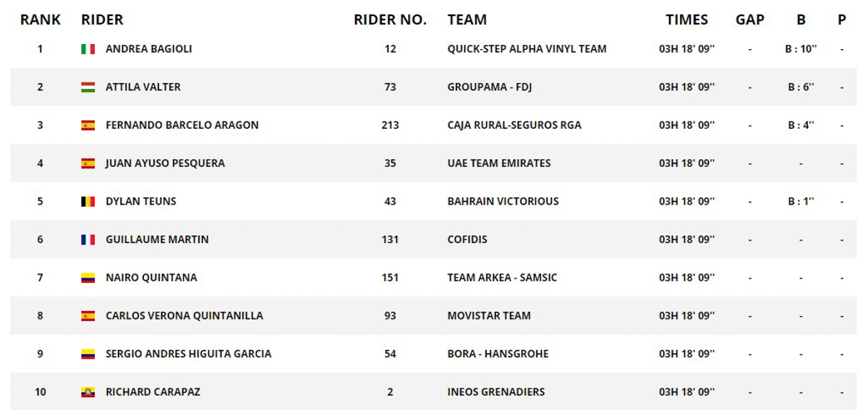Screen dimensions: 868x410
Task: Click the Spanish flag beside Juan Ayuso Pesquera
Action: click(x=88, y=163)
